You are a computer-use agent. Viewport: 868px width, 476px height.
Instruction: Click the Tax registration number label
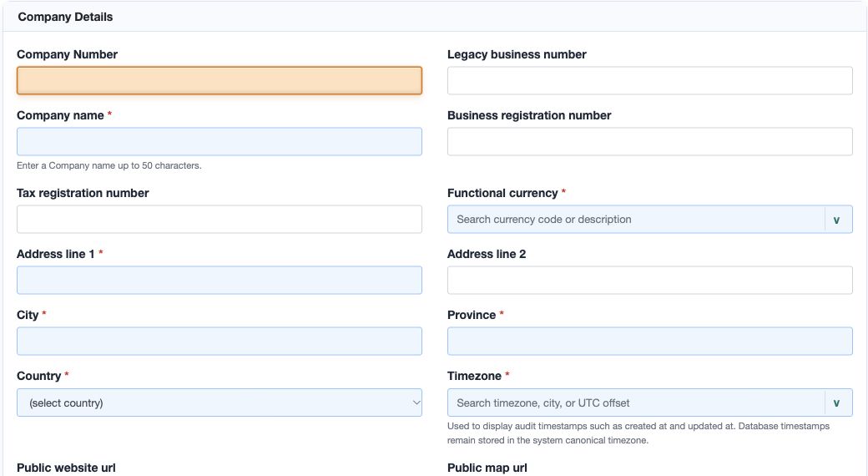[83, 193]
